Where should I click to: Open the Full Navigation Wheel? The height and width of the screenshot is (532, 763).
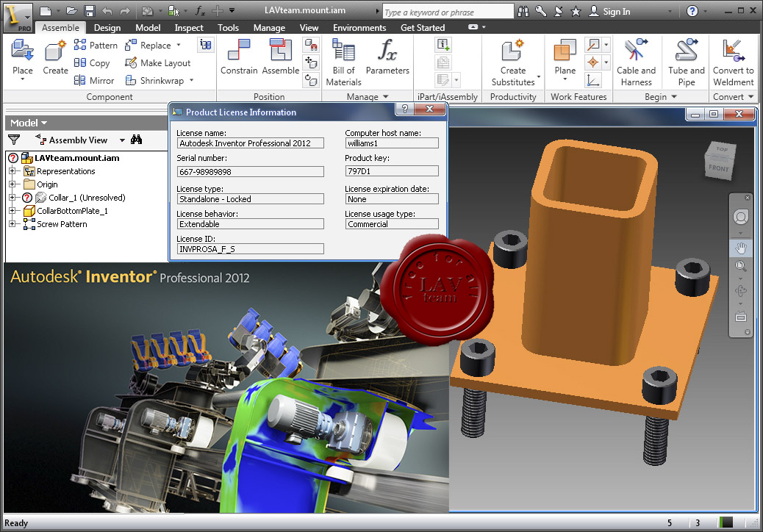point(741,217)
